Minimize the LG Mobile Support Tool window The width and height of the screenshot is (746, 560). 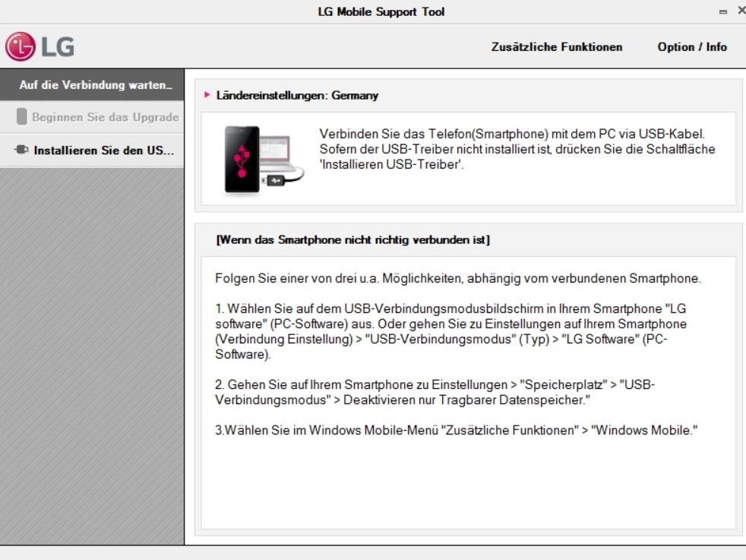tap(723, 11)
